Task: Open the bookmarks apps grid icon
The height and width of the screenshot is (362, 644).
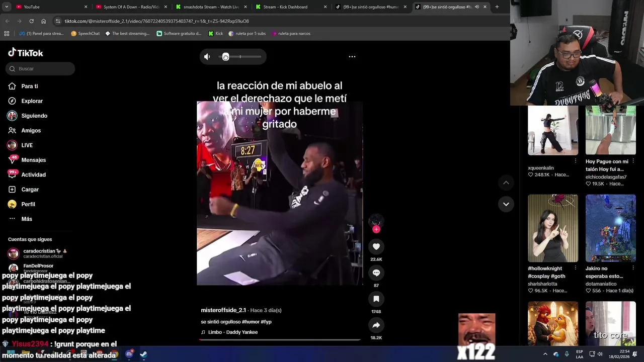Action: (x=7, y=34)
